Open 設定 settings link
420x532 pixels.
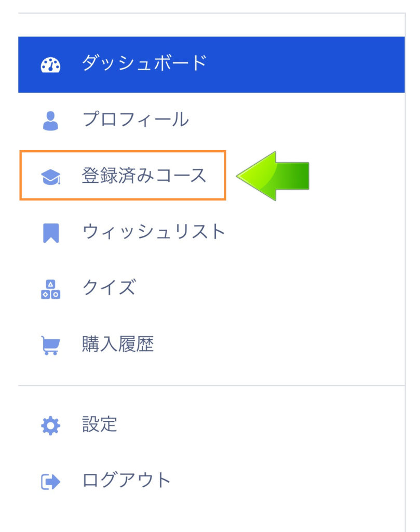(100, 424)
